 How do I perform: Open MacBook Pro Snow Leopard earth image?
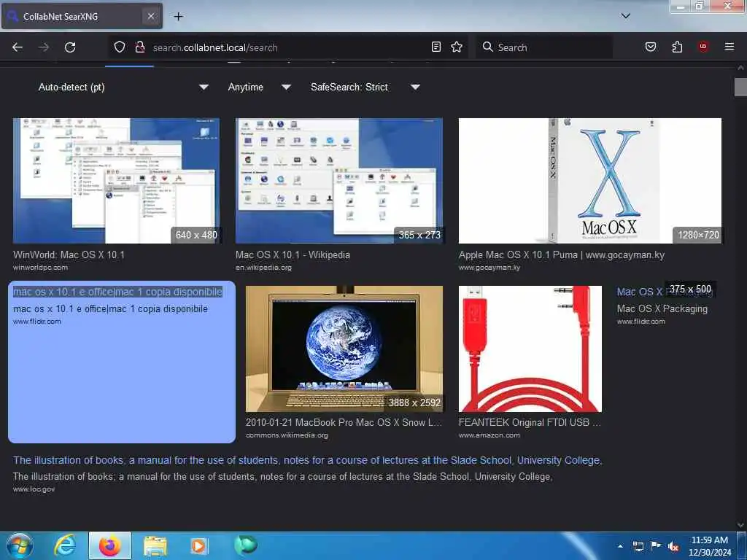click(344, 349)
